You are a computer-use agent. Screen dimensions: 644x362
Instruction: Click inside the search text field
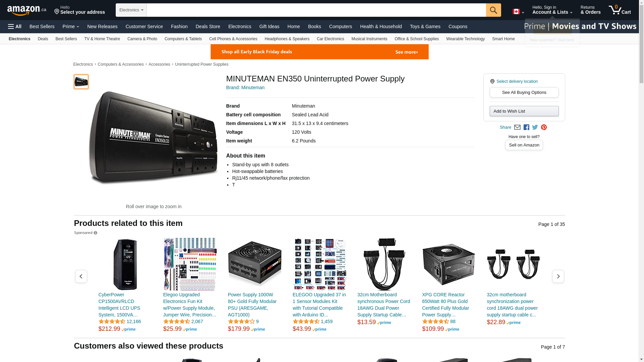tap(316, 10)
